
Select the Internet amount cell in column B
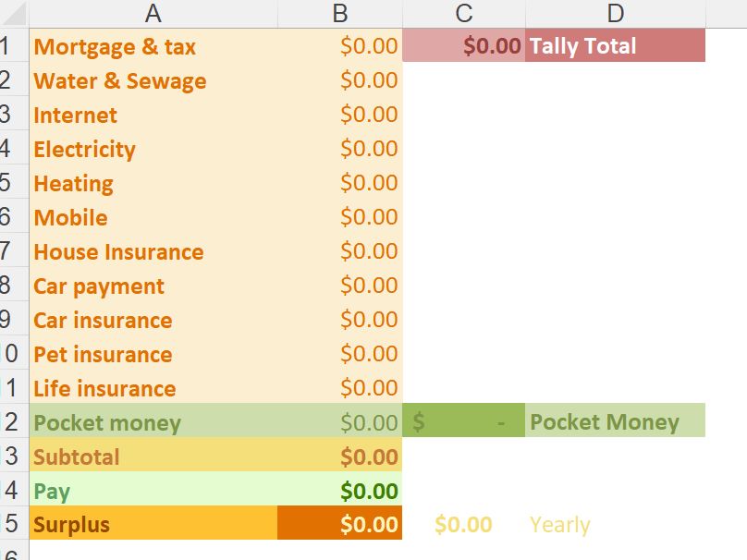tap(339, 115)
